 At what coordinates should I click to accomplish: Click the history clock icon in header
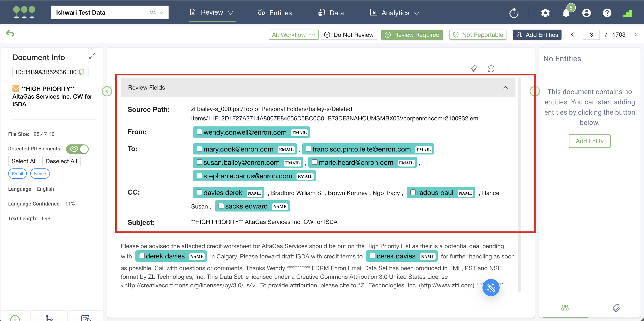(x=514, y=13)
